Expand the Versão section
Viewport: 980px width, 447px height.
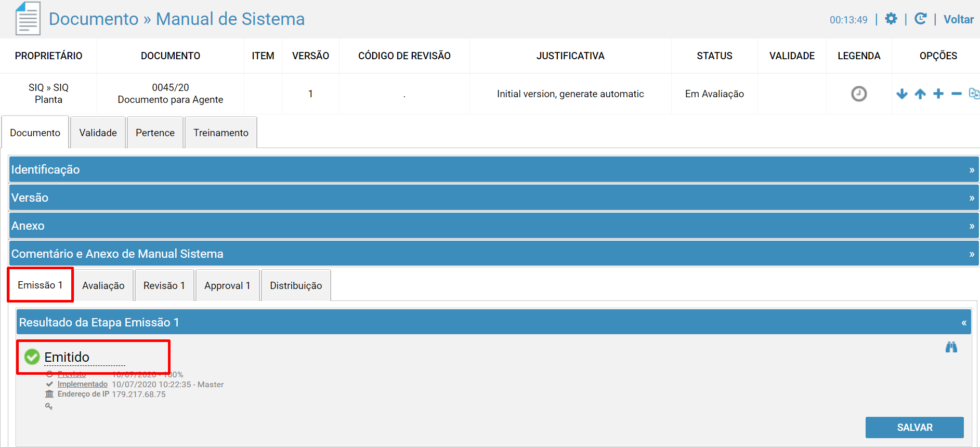point(494,198)
